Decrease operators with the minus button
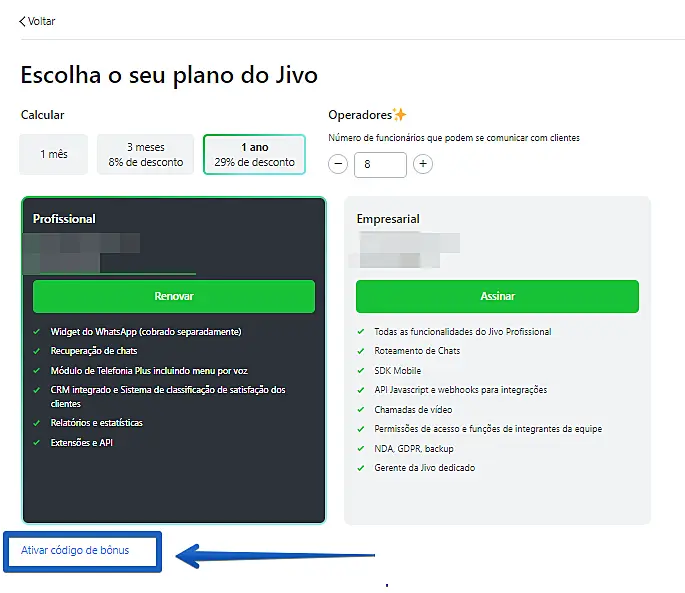 tap(338, 164)
